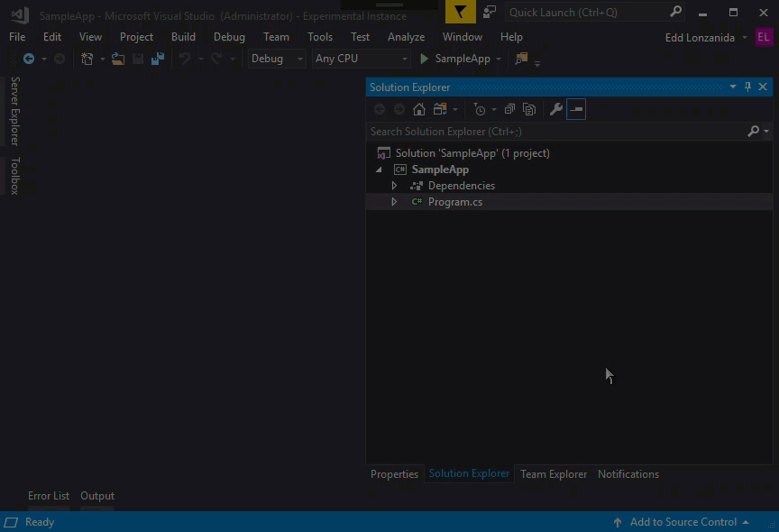Toggle Preview Selected Items in Solution Explorer

point(576,109)
